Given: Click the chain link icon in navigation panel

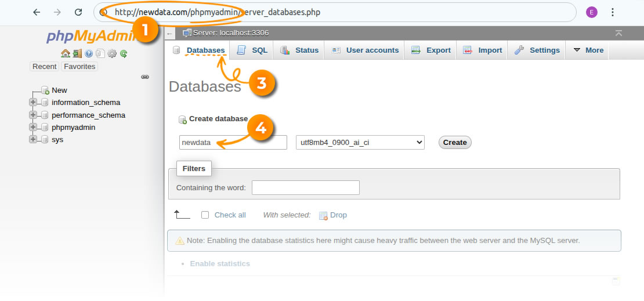Looking at the screenshot, I should coord(145,77).
